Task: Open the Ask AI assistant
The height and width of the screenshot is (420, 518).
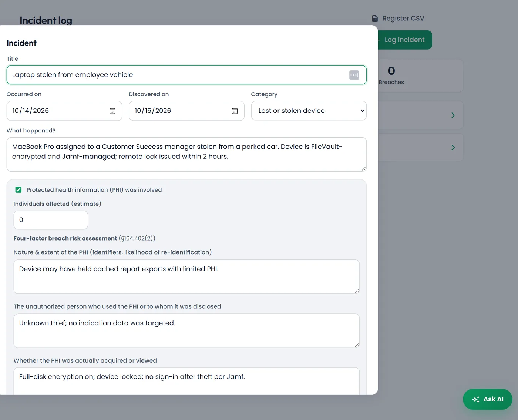Action: (x=488, y=399)
